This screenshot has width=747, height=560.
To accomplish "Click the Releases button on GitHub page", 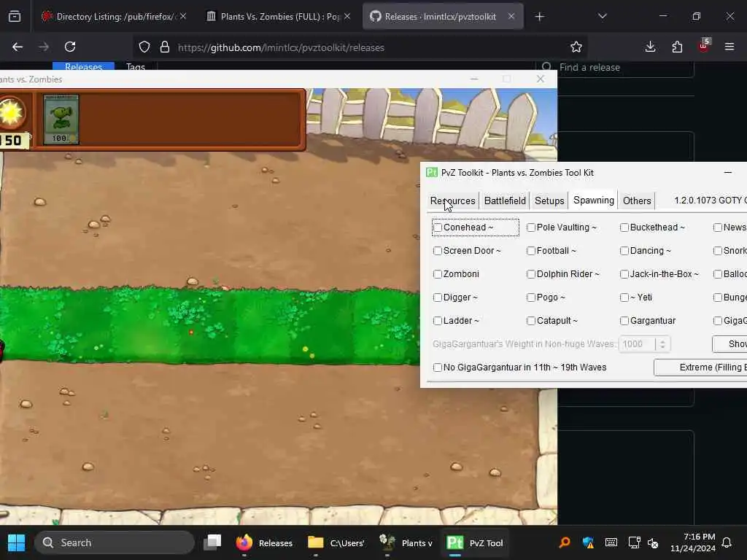I will (x=83, y=66).
